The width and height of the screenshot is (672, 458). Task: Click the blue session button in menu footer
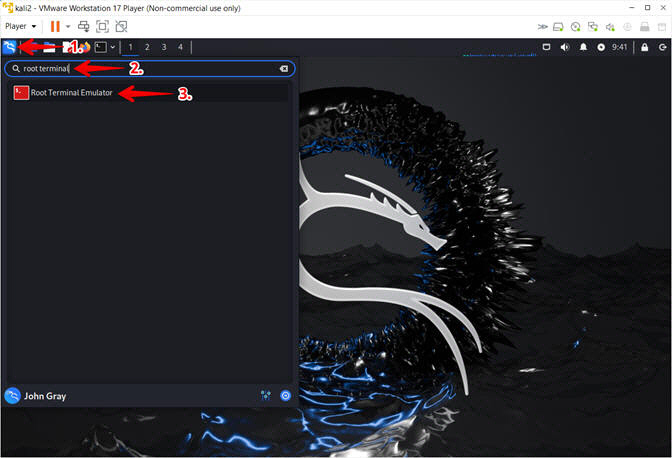285,395
